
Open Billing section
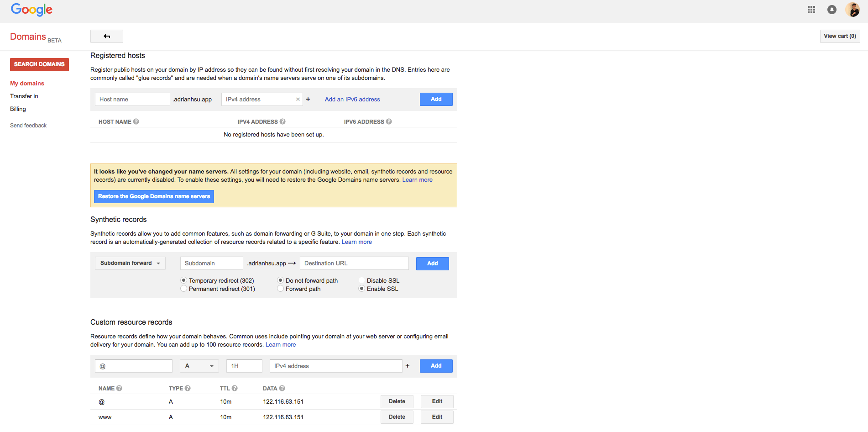(18, 109)
